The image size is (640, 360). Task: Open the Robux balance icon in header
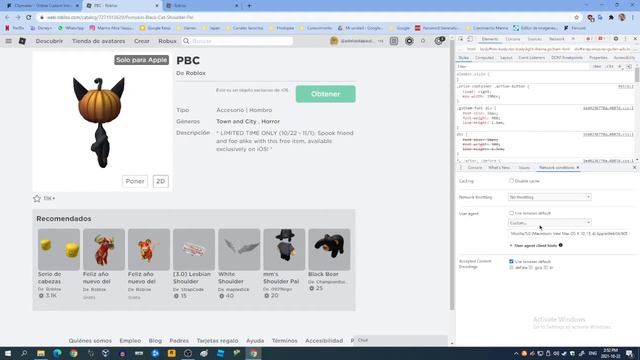409,41
